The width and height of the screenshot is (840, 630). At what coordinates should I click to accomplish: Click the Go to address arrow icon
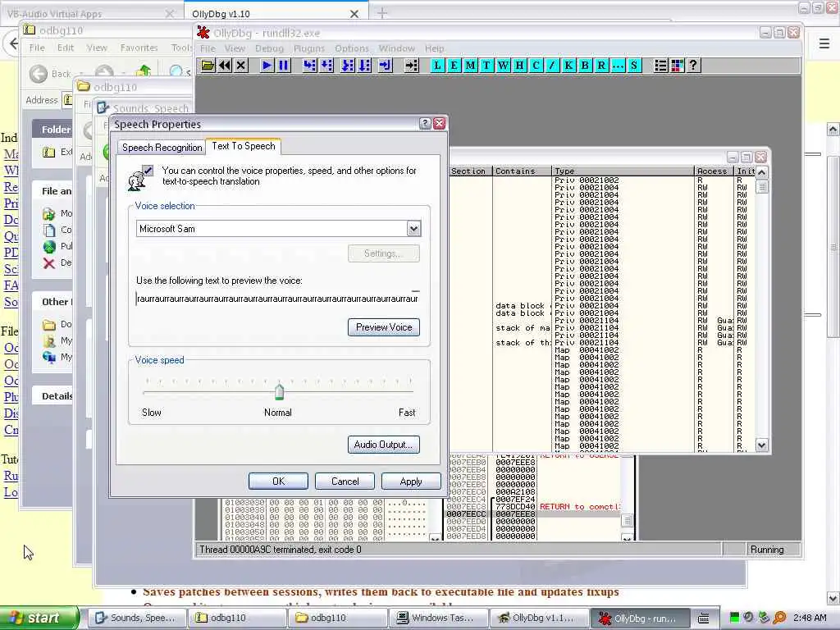pyautogui.click(x=411, y=66)
